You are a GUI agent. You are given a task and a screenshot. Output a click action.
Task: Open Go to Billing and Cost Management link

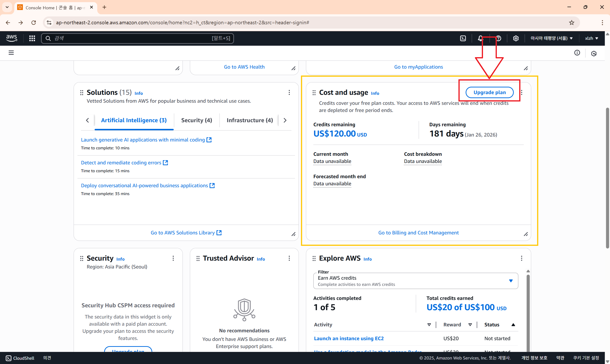click(418, 233)
